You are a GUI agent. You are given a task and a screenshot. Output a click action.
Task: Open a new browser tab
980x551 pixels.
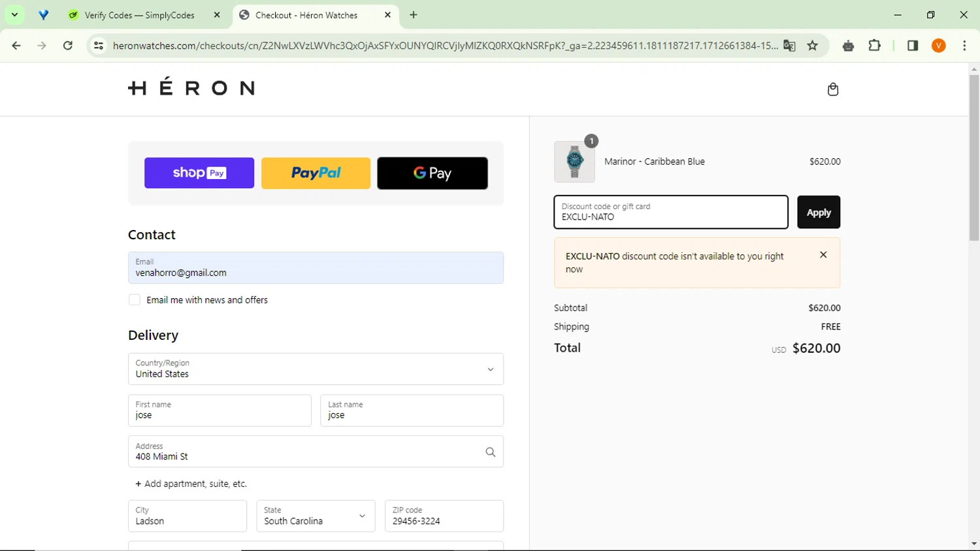(414, 15)
